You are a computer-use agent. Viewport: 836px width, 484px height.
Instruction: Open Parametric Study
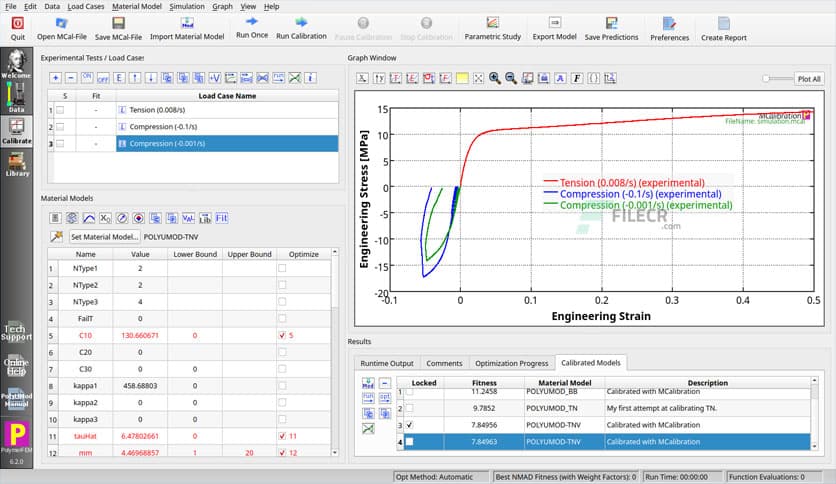click(x=492, y=28)
